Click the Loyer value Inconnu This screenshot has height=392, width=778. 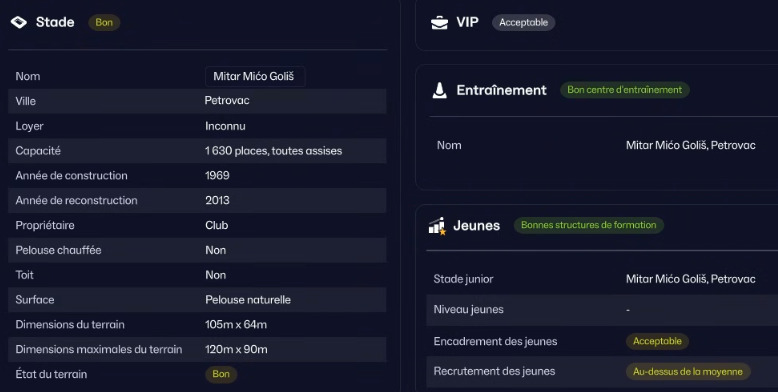pos(225,126)
